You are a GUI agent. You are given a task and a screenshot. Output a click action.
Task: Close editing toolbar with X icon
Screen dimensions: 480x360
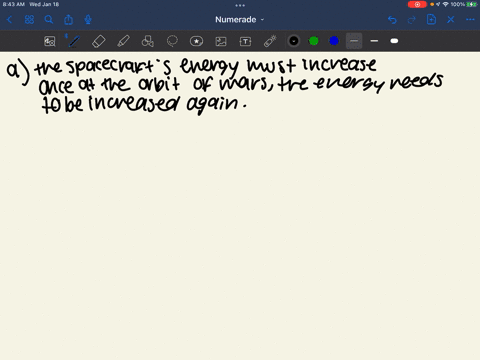(451, 20)
